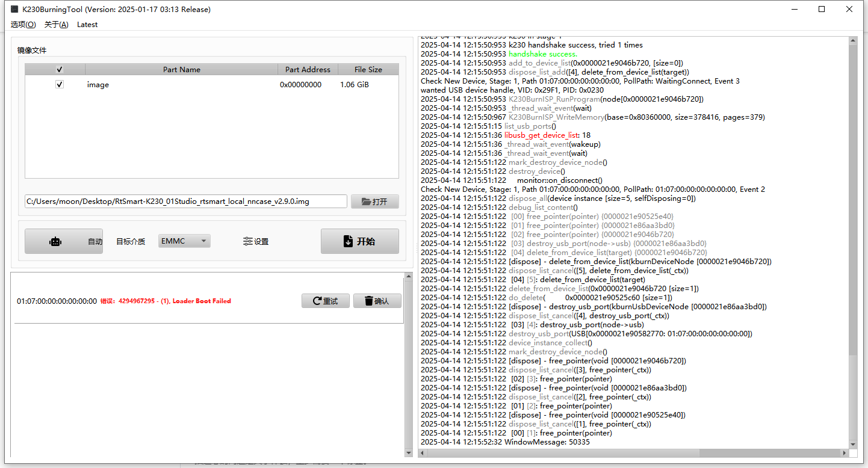This screenshot has width=868, height=468.
Task: Open the 关于(A) menu
Action: pyautogui.click(x=56, y=25)
